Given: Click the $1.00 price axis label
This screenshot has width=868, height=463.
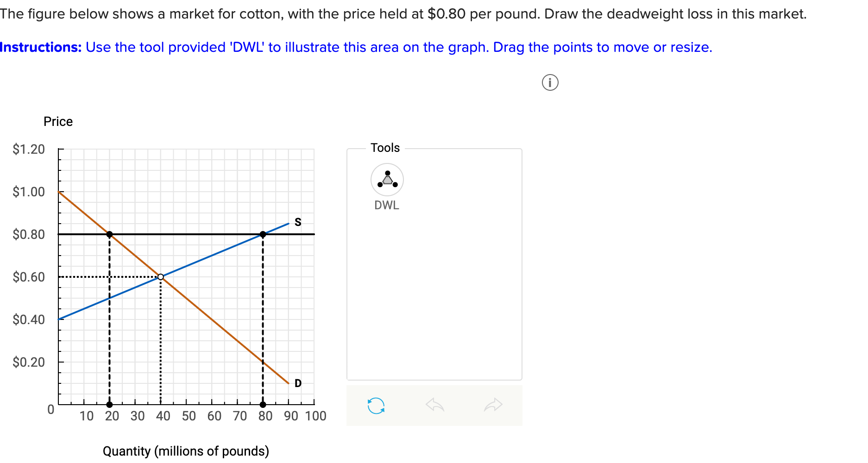Looking at the screenshot, I should (x=29, y=192).
